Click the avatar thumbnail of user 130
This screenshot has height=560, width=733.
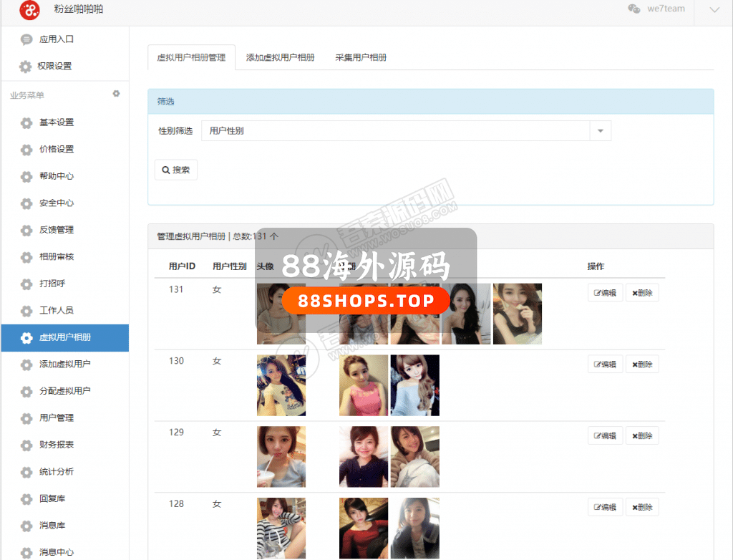click(281, 385)
